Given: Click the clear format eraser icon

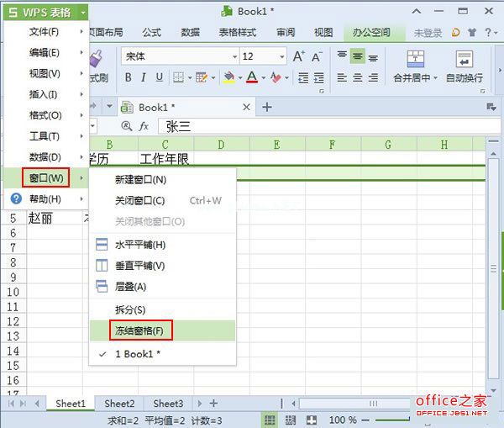Looking at the screenshot, I should (276, 77).
